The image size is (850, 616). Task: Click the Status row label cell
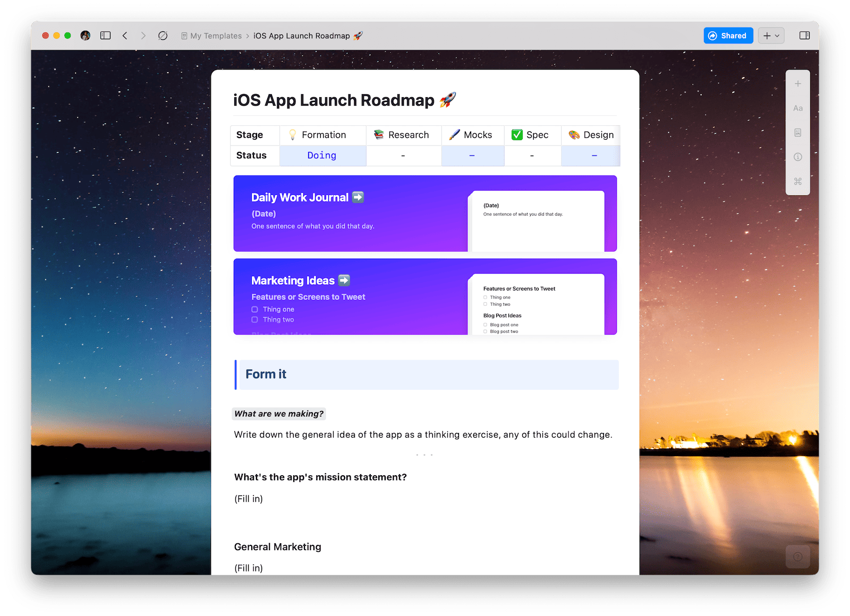[255, 156]
